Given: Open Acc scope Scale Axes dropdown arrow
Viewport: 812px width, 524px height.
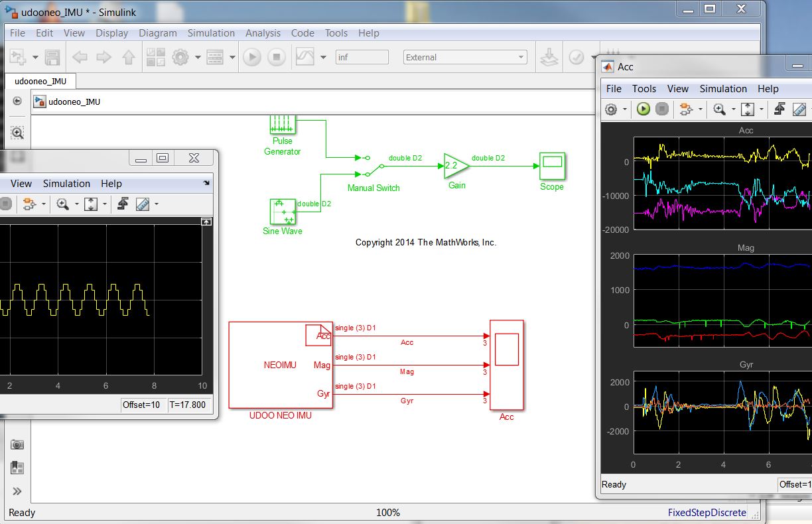Looking at the screenshot, I should [761, 110].
